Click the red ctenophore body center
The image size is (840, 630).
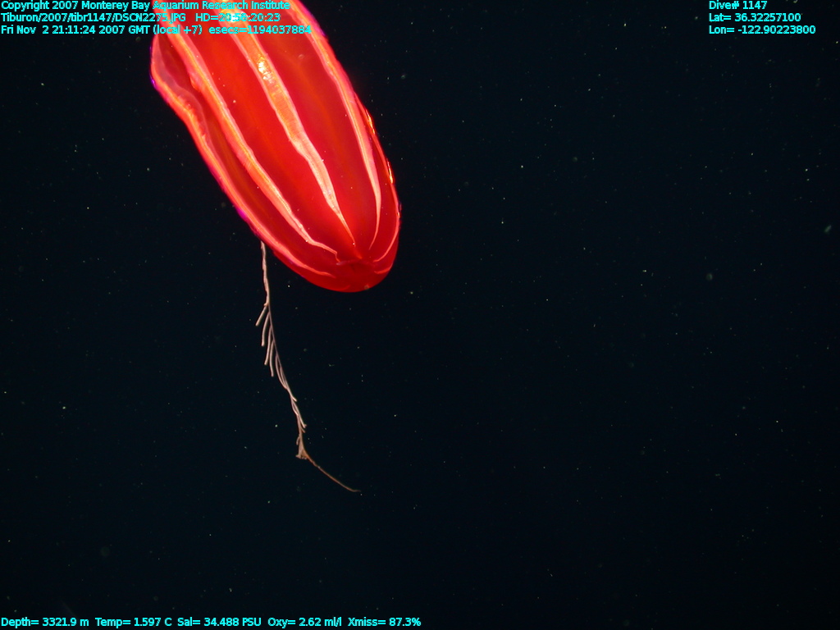pyautogui.click(x=279, y=139)
